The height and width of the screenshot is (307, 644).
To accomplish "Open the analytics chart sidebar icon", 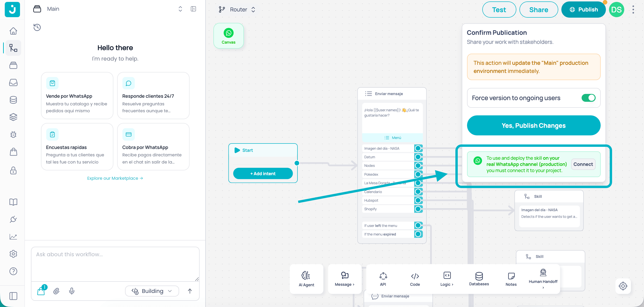I will 13,236.
